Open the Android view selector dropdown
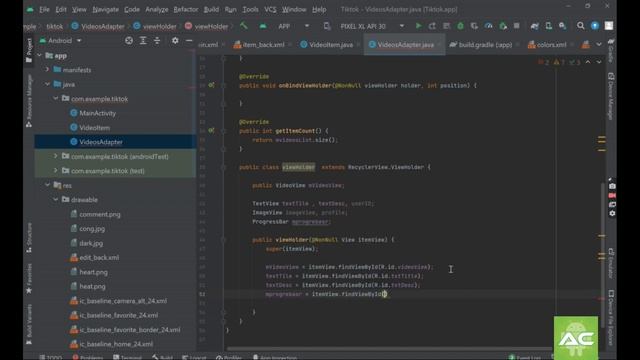Viewport: 640px width, 360px height. coord(60,40)
